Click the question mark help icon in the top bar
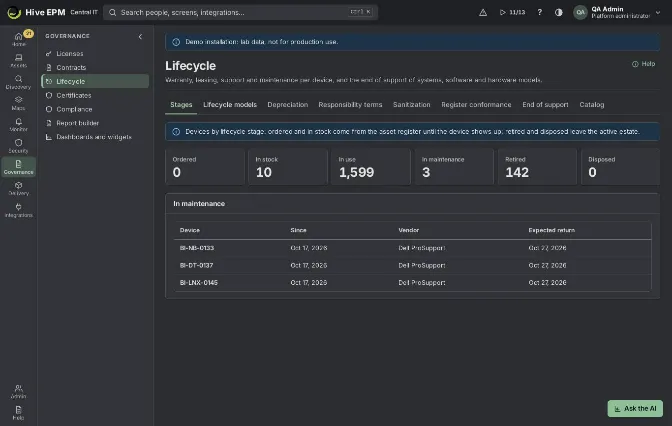This screenshot has width=672, height=426. (540, 12)
